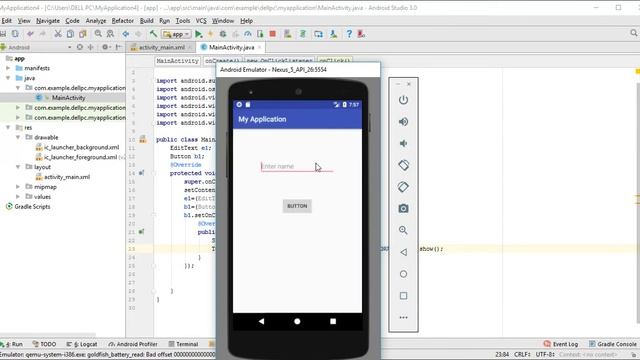Tap the BUTTON in the emulator app
Screen dimensions: 640x360
[297, 206]
